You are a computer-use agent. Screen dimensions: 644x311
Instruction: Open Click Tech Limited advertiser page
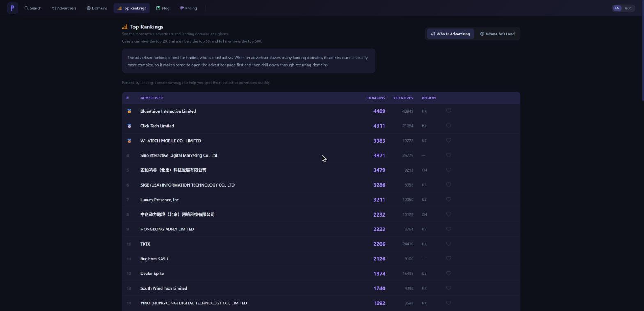157,126
